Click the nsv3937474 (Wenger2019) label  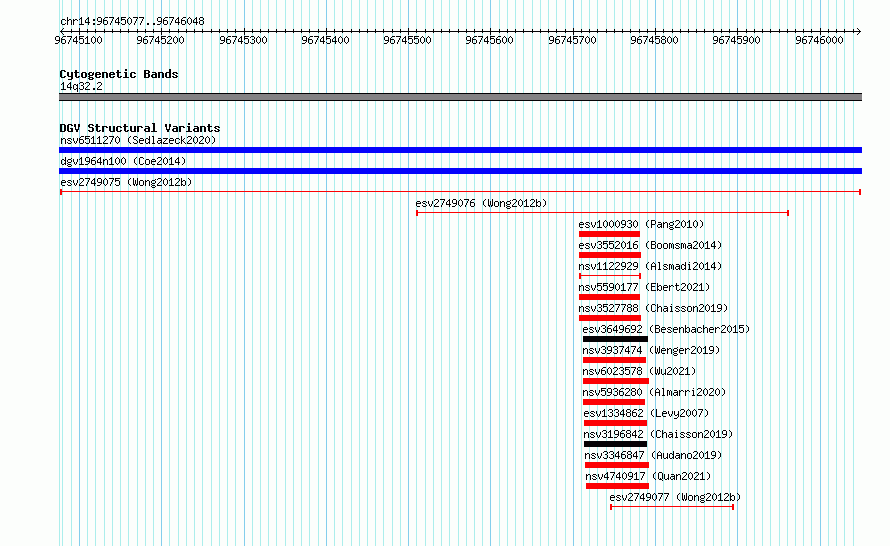[651, 350]
